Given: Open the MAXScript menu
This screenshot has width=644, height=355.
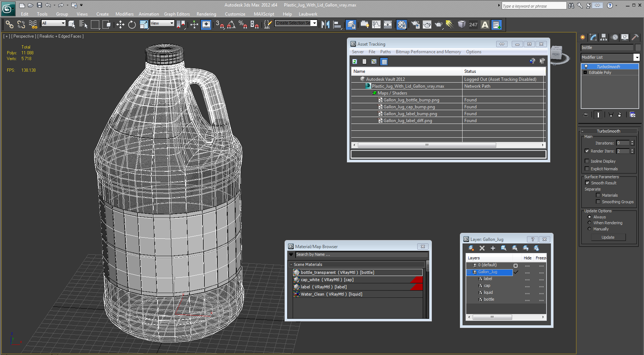Looking at the screenshot, I should [264, 14].
